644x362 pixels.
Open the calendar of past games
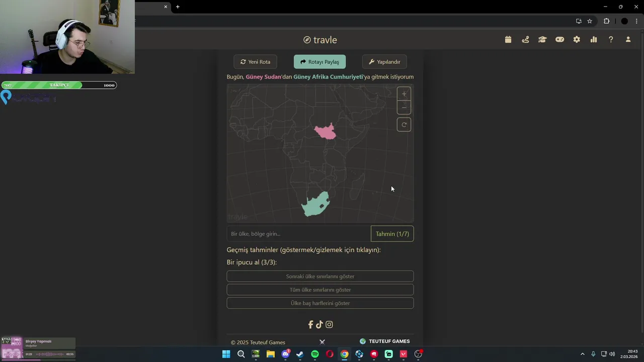pos(508,40)
